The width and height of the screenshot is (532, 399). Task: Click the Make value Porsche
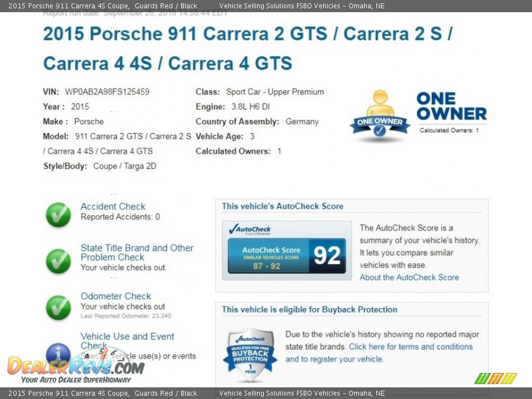point(89,121)
